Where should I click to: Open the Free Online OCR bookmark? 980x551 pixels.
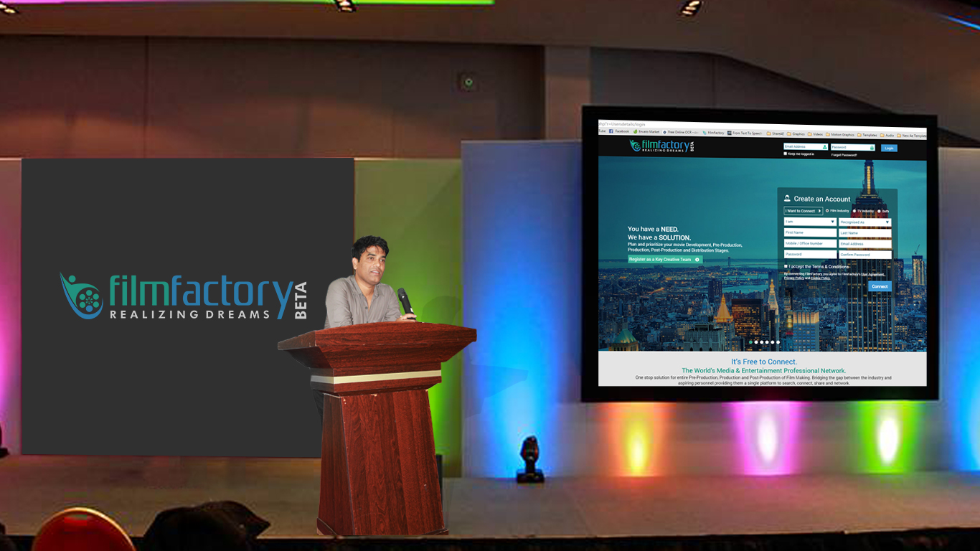point(681,132)
